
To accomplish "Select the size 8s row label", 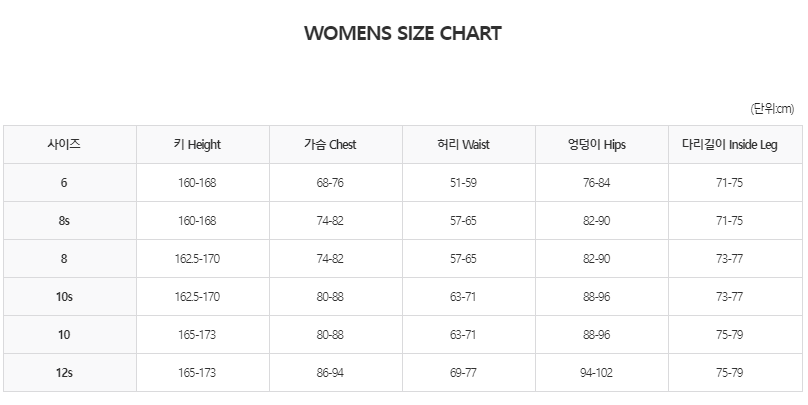I will [64, 221].
